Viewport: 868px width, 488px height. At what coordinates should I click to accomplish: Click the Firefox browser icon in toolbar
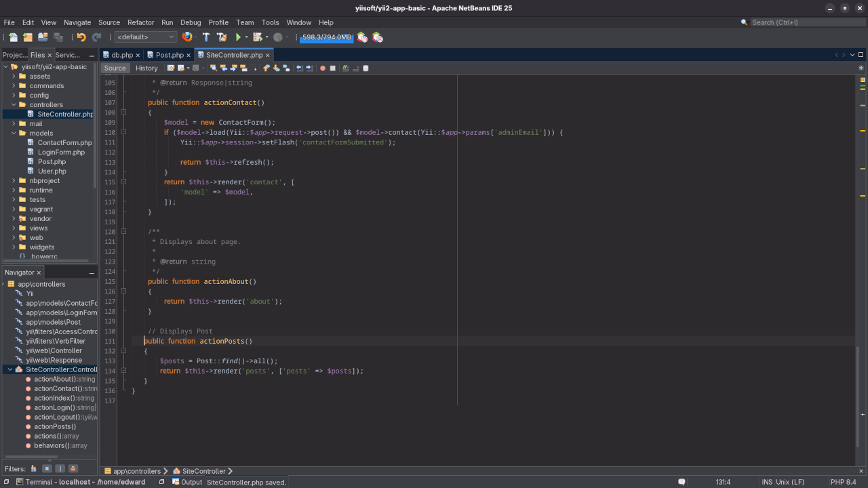pyautogui.click(x=187, y=37)
